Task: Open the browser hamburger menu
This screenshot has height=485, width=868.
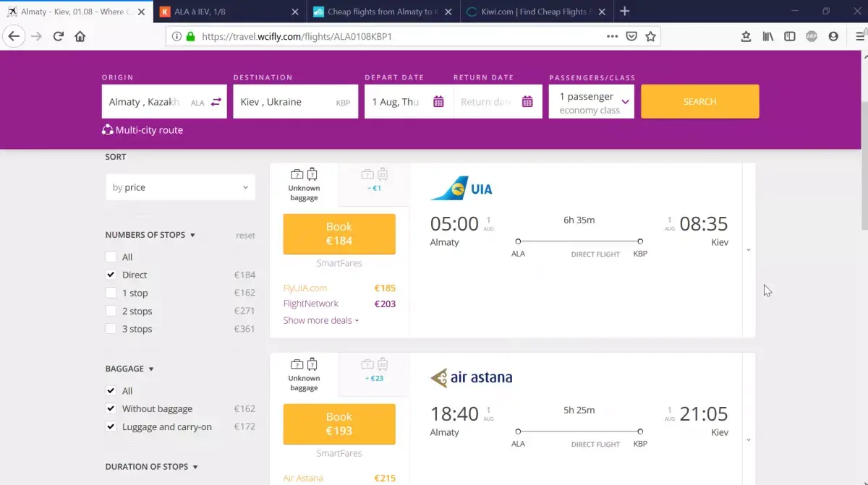Action: pyautogui.click(x=860, y=36)
